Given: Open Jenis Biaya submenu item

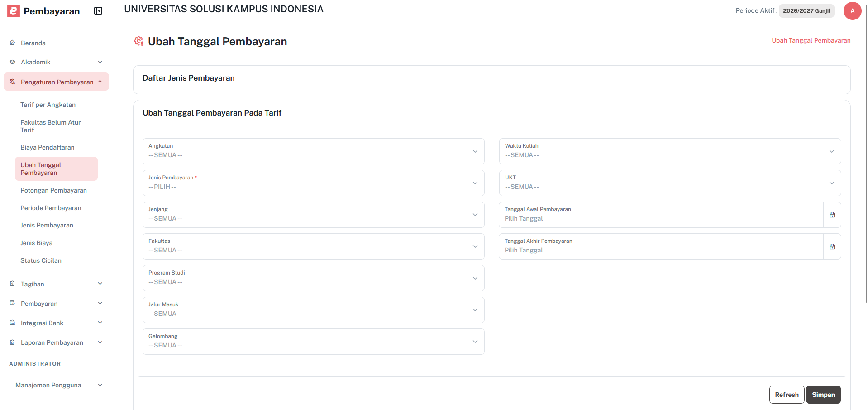Looking at the screenshot, I should 36,243.
